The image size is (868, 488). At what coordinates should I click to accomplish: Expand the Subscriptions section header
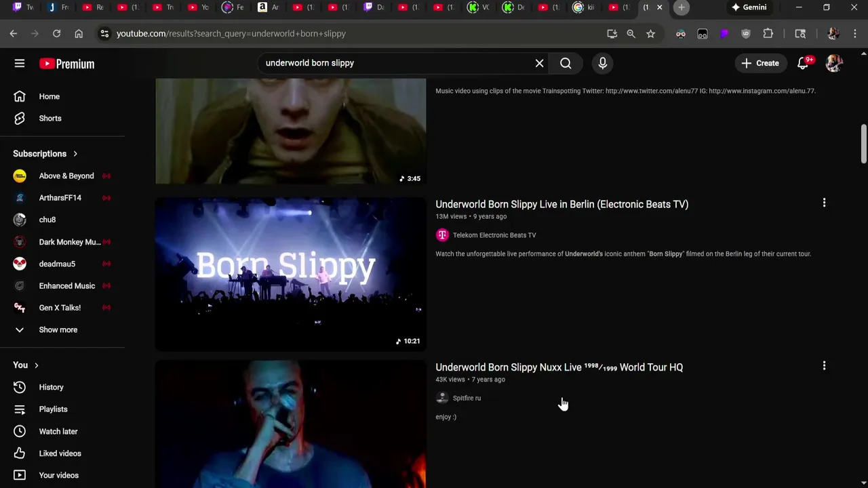point(45,154)
